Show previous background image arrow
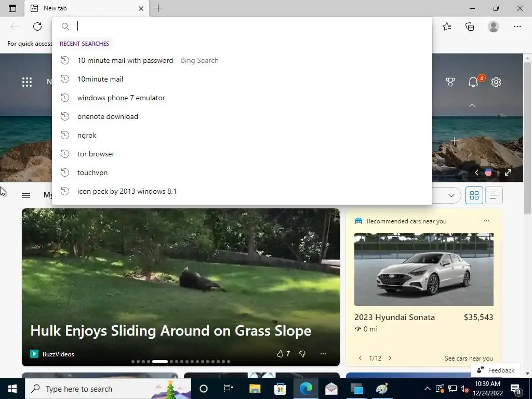 (x=476, y=172)
